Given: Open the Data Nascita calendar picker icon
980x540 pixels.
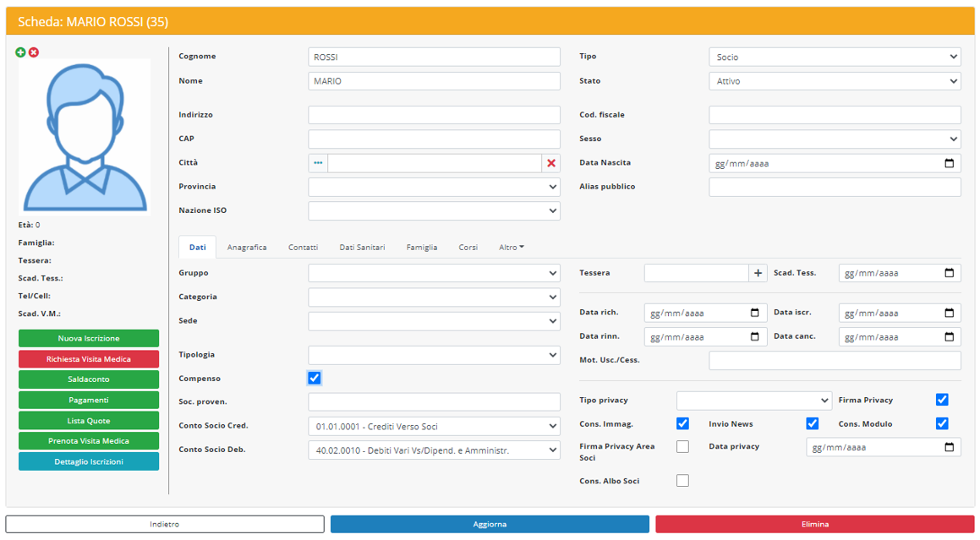Looking at the screenshot, I should coord(949,163).
